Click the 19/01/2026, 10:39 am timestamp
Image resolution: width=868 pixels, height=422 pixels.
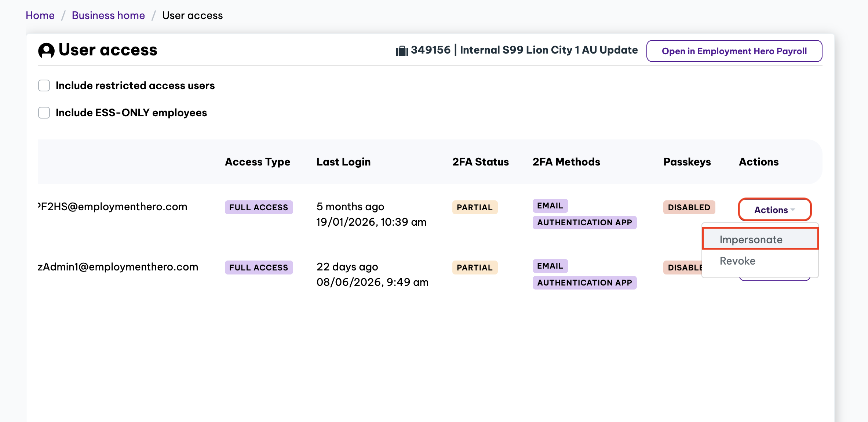coord(371,222)
